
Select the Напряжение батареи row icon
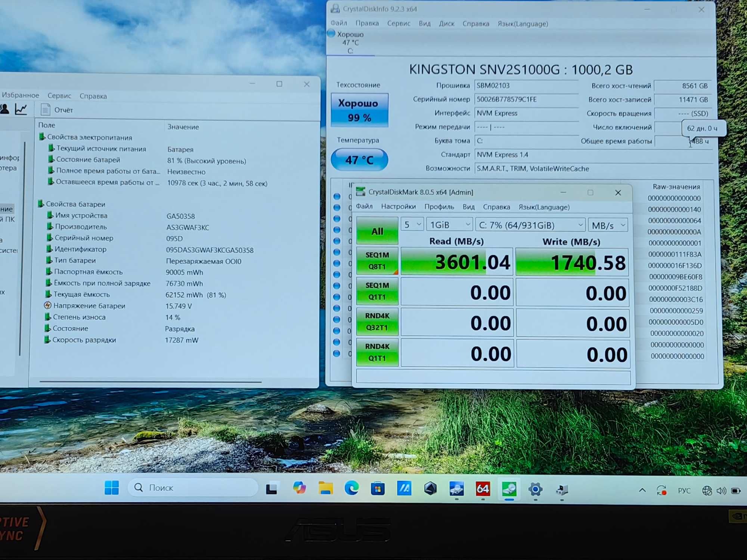47,305
